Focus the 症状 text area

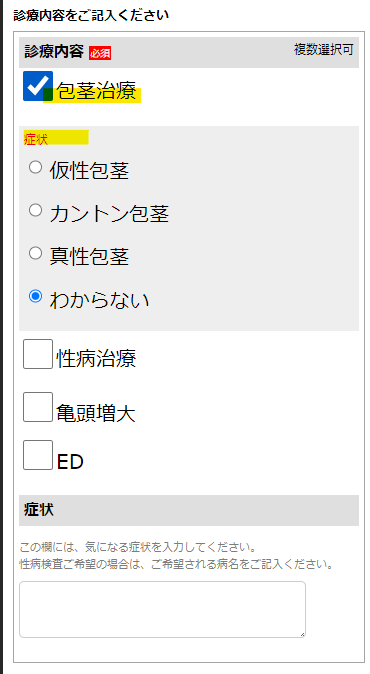162,610
